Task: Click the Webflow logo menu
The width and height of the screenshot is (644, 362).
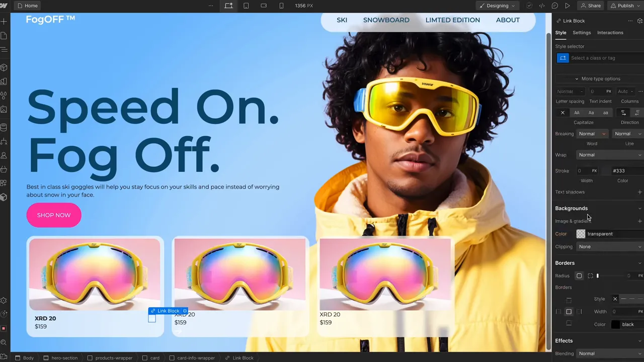Action: click(x=4, y=6)
